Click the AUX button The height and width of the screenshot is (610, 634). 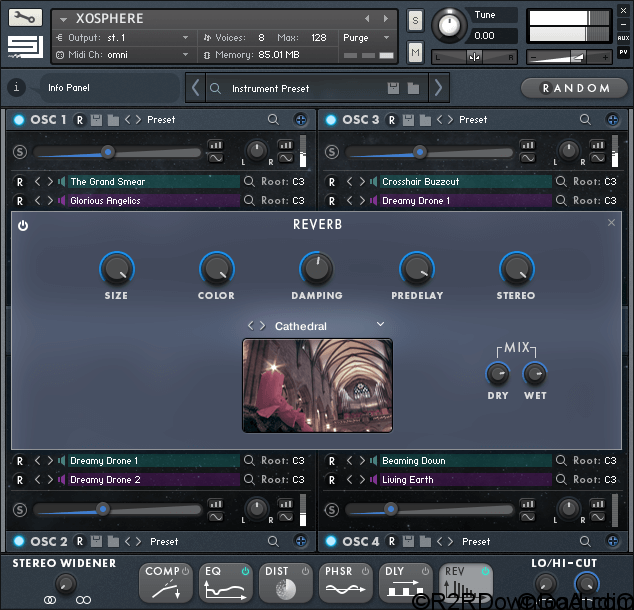pyautogui.click(x=623, y=38)
